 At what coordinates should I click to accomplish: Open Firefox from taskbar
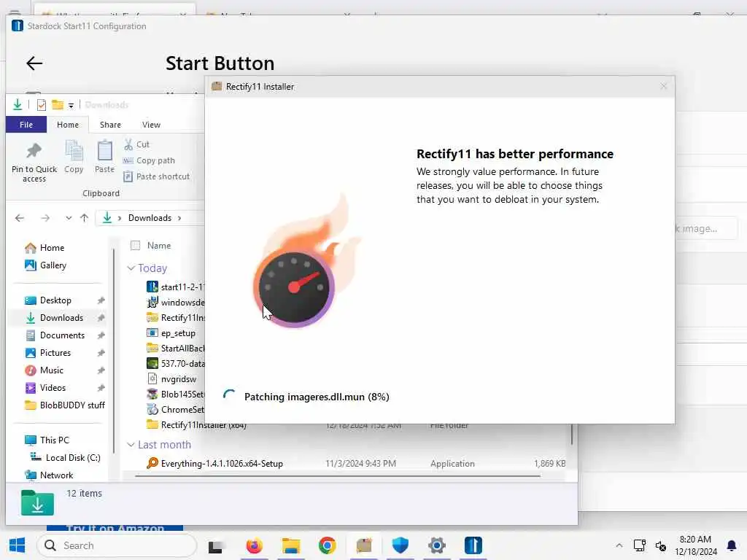coord(254,545)
